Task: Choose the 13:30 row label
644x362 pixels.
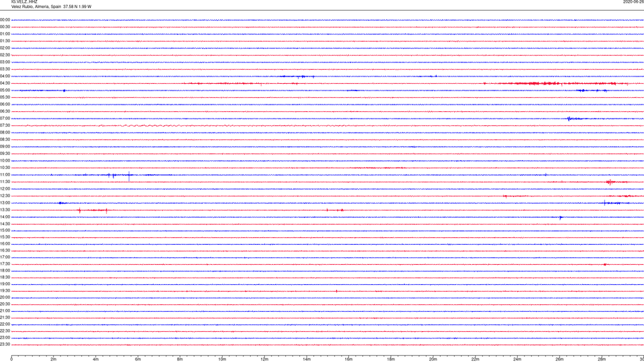Action: pyautogui.click(x=5, y=210)
